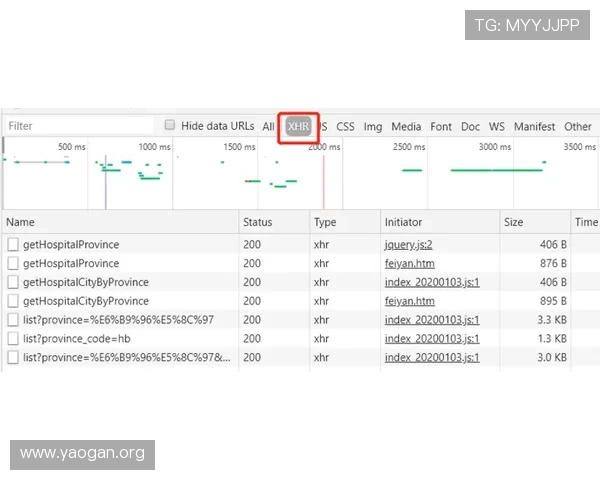Image resolution: width=600 pixels, height=480 pixels.
Task: Click size value 3.3 KB
Action: 552,320
